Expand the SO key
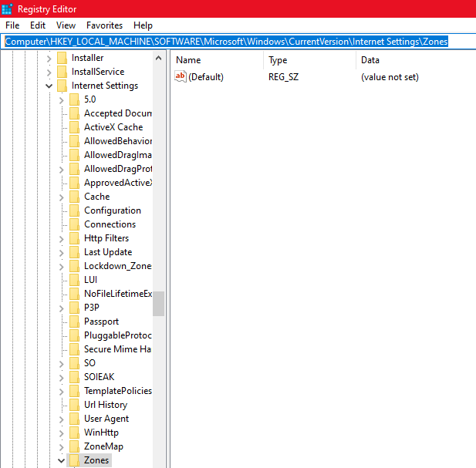The height and width of the screenshot is (468, 476). pos(62,364)
